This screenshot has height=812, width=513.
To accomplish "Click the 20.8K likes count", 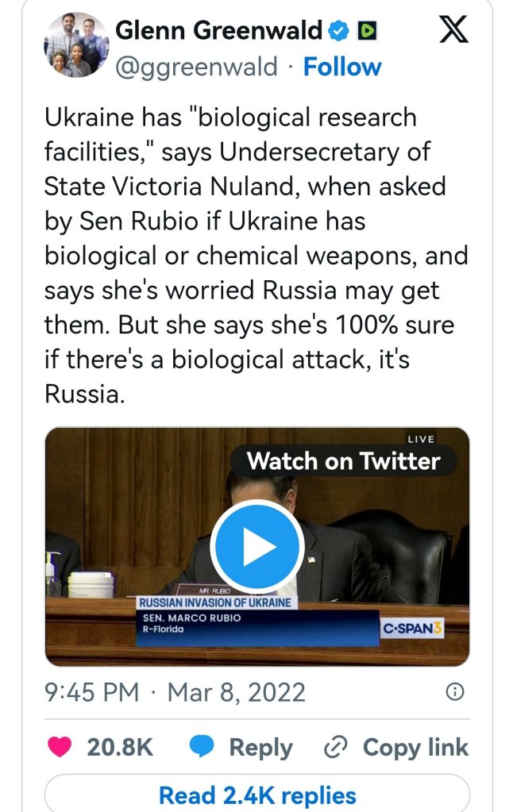I will [x=120, y=747].
